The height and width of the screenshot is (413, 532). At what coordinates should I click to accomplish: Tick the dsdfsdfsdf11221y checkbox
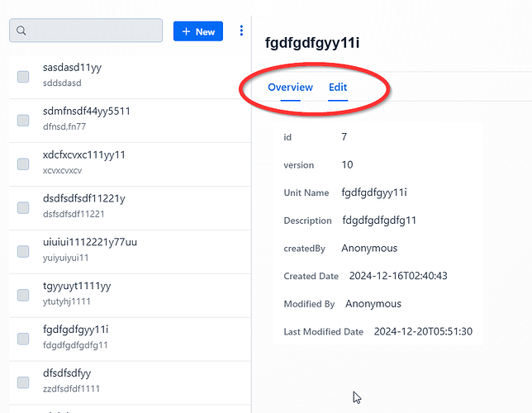click(x=23, y=208)
